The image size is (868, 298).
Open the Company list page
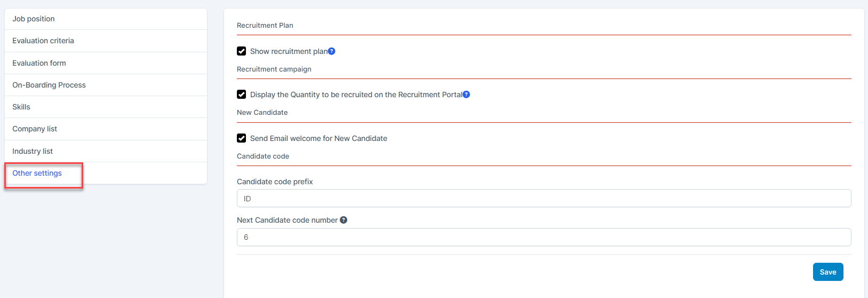(x=35, y=129)
